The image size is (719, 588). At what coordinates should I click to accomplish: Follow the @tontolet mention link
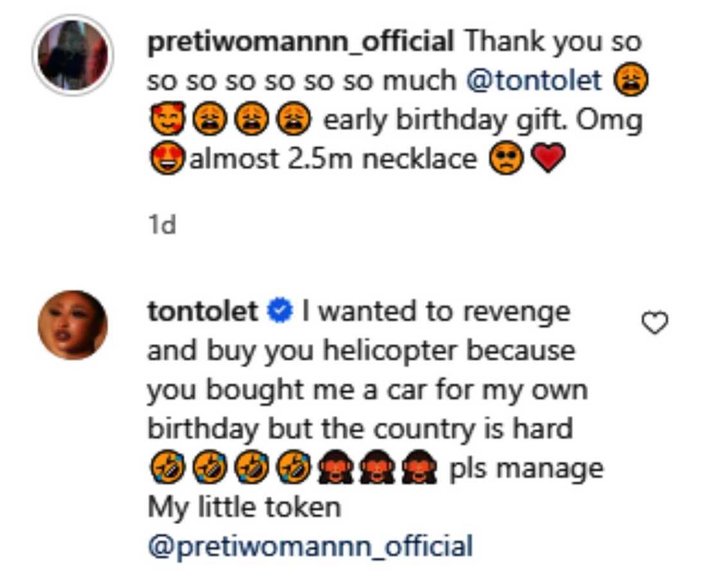point(537,81)
